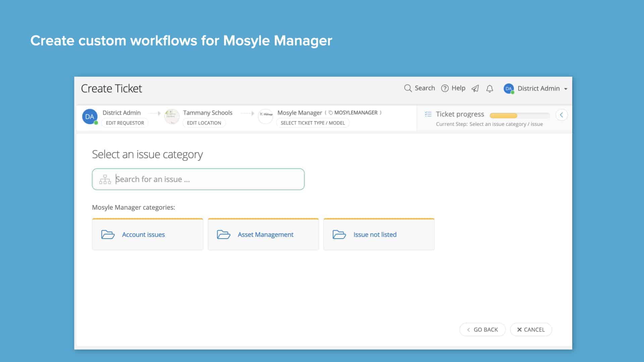Cancel the ticket creation
The height and width of the screenshot is (362, 644).
click(531, 329)
